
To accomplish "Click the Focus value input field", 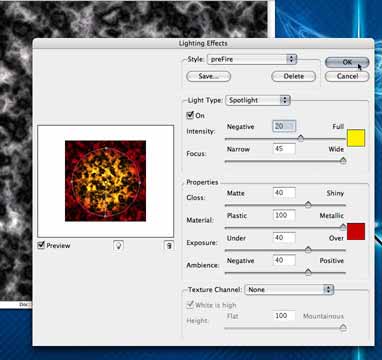I will point(284,148).
